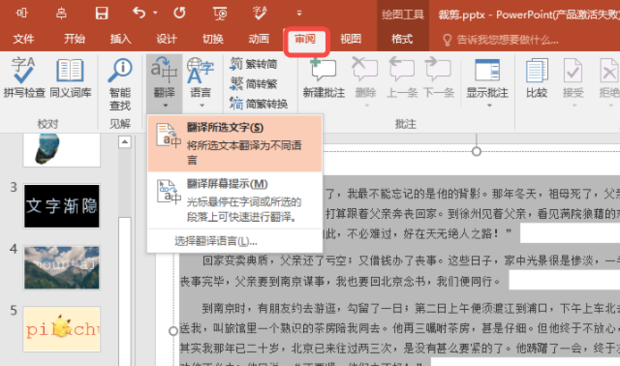Click the text box rotation handle

(476, 151)
